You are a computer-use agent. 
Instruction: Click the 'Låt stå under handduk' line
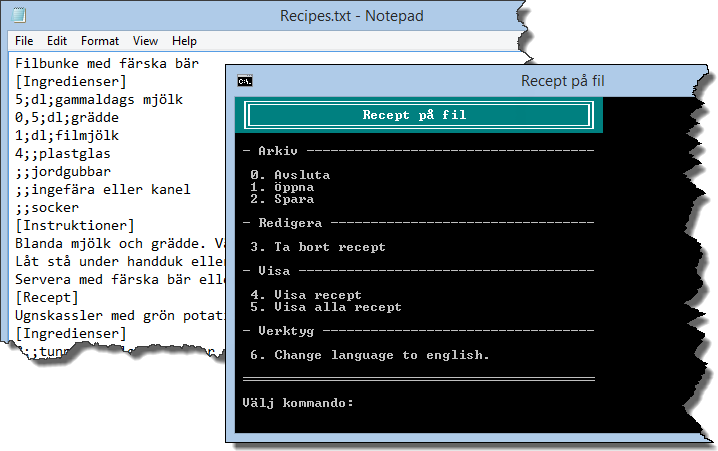120,261
